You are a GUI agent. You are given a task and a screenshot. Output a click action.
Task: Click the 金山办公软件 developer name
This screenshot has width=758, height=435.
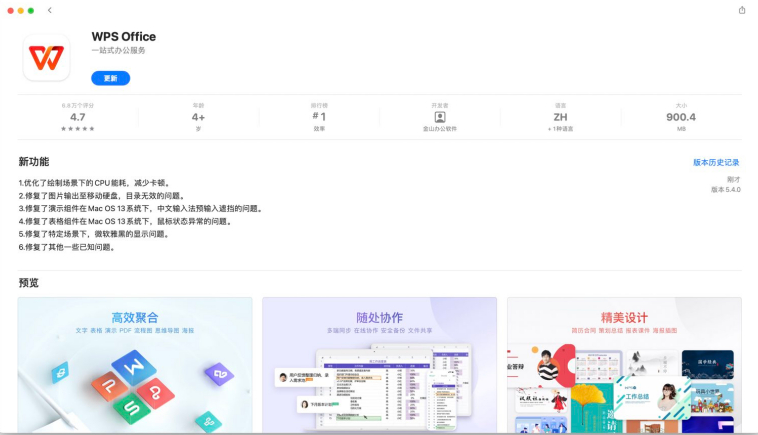click(x=440, y=129)
